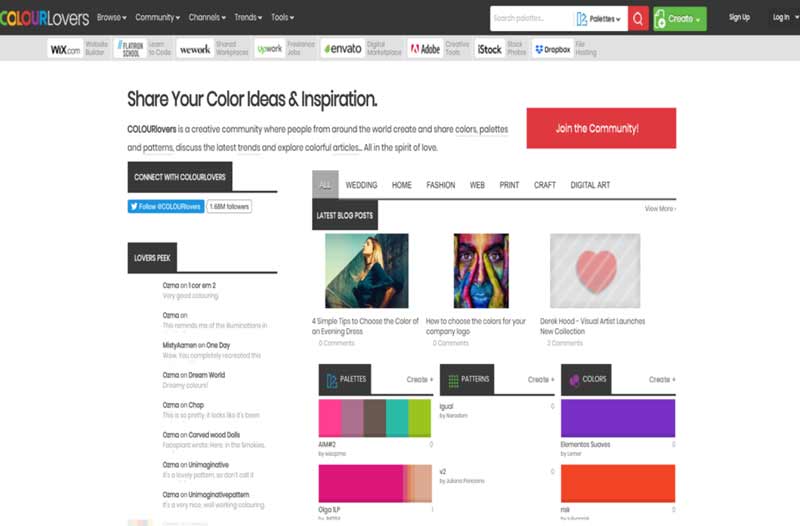800x526 pixels.
Task: Click the Palettes section icon
Action: tap(332, 380)
